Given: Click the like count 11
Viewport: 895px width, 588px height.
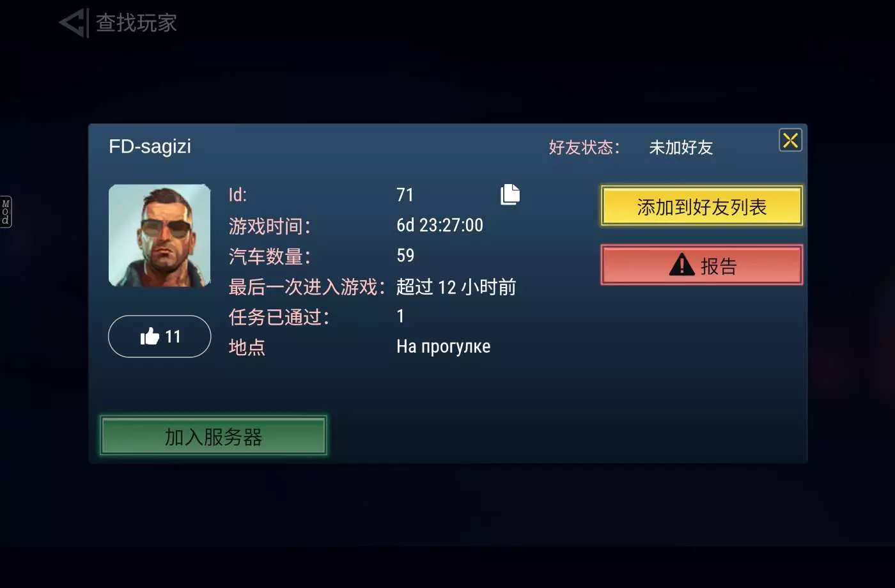Looking at the screenshot, I should click(173, 337).
